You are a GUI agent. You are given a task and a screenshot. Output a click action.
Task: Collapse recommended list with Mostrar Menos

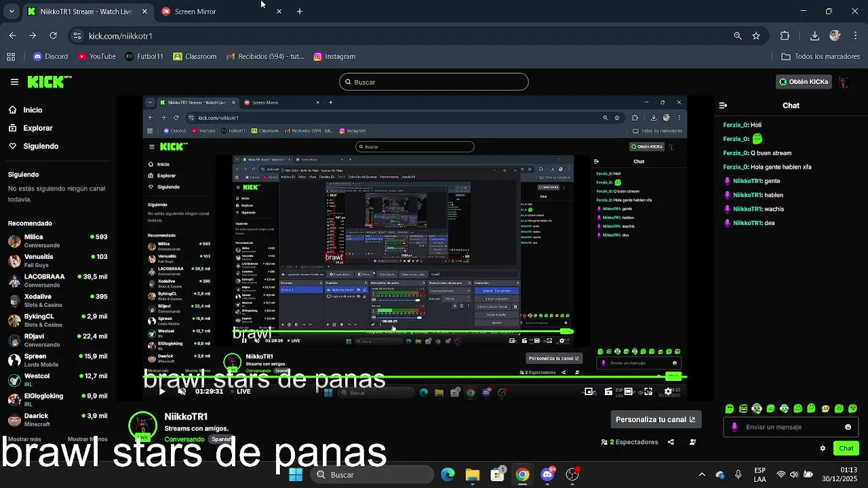pos(89,439)
